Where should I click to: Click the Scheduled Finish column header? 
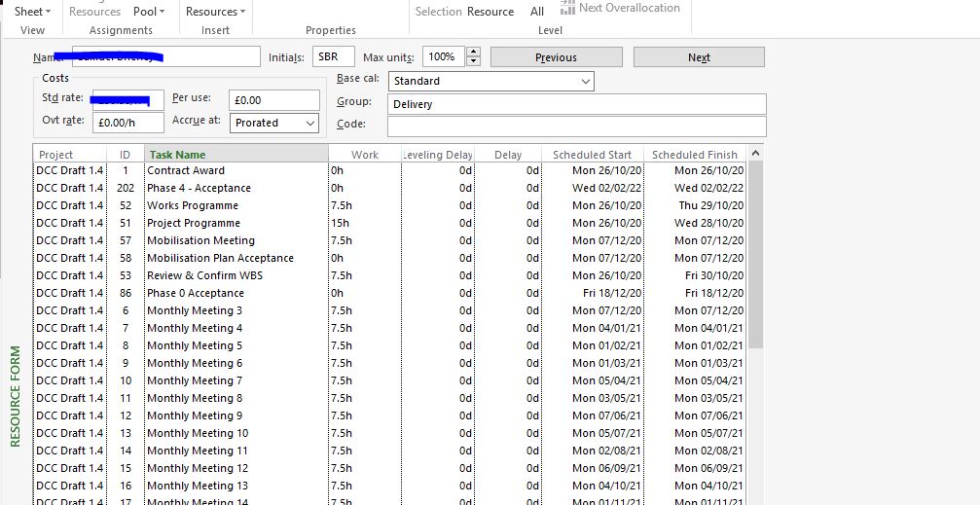(695, 155)
